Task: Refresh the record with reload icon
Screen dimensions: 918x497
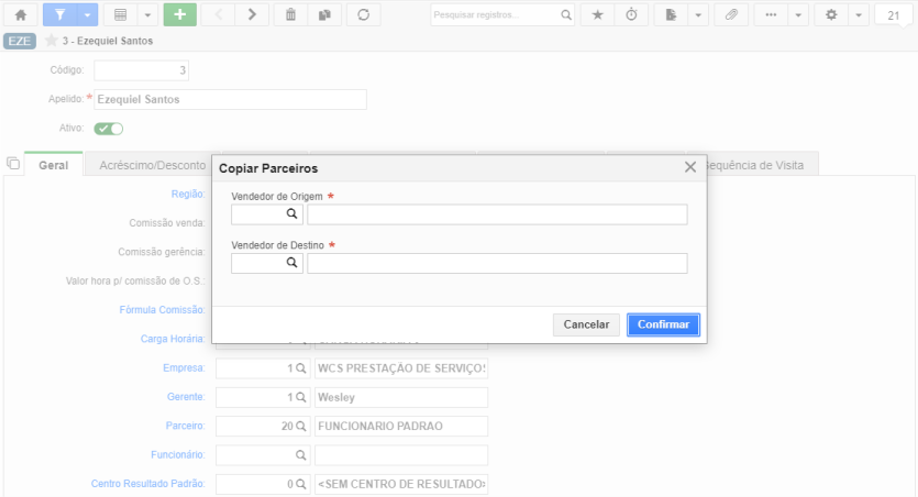Action: coord(364,15)
